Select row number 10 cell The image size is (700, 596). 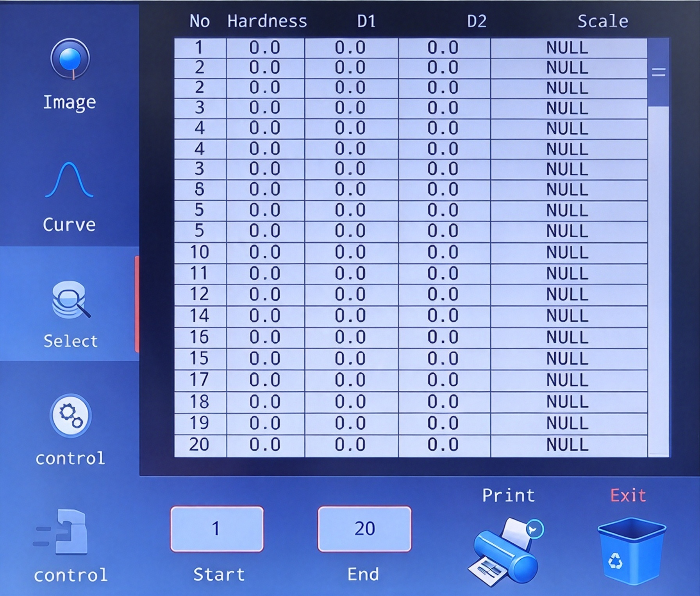(x=200, y=253)
